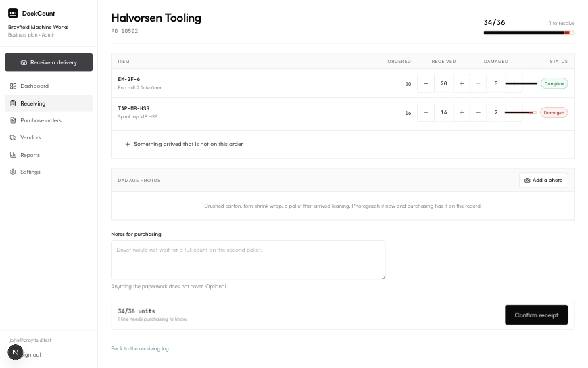This screenshot has width=588, height=368.
Task: Click the Damaged column header
Action: (496, 61)
